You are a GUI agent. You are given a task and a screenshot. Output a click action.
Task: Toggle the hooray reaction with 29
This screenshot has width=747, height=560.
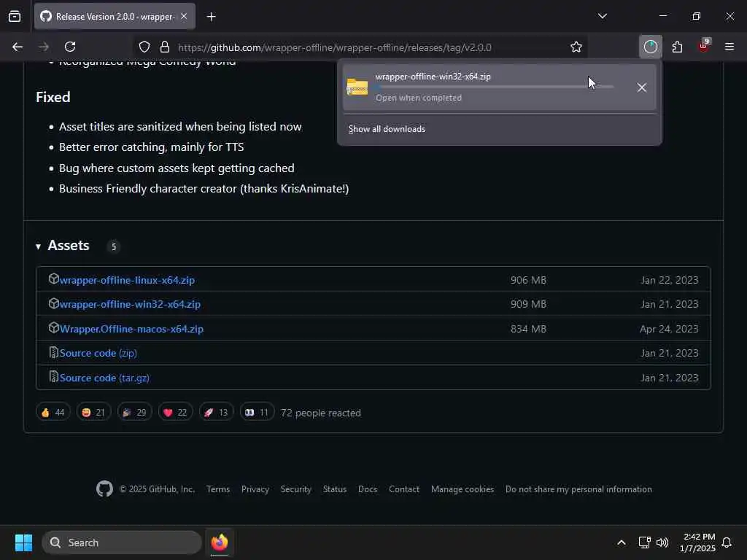pyautogui.click(x=134, y=413)
